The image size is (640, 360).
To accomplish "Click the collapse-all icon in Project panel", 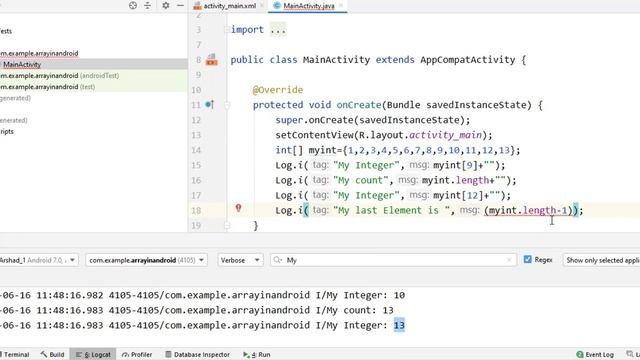I will (147, 5).
